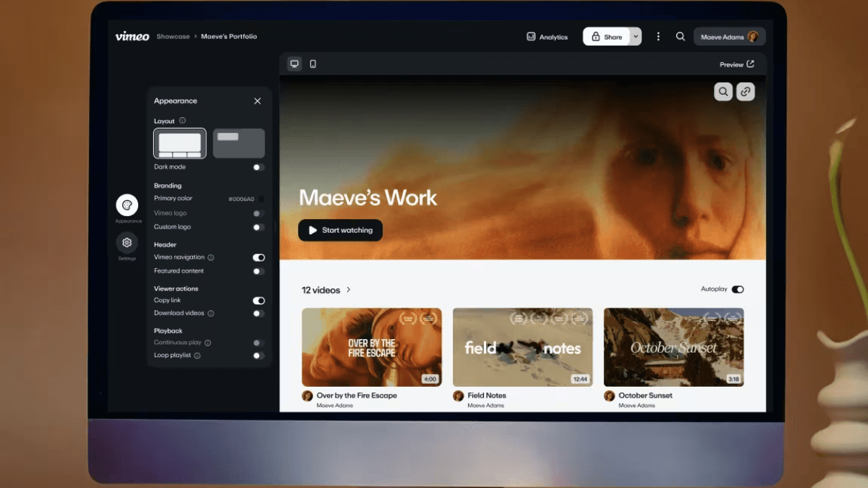This screenshot has width=868, height=488.
Task: Open the October Sunset video thumbnail
Action: point(674,347)
